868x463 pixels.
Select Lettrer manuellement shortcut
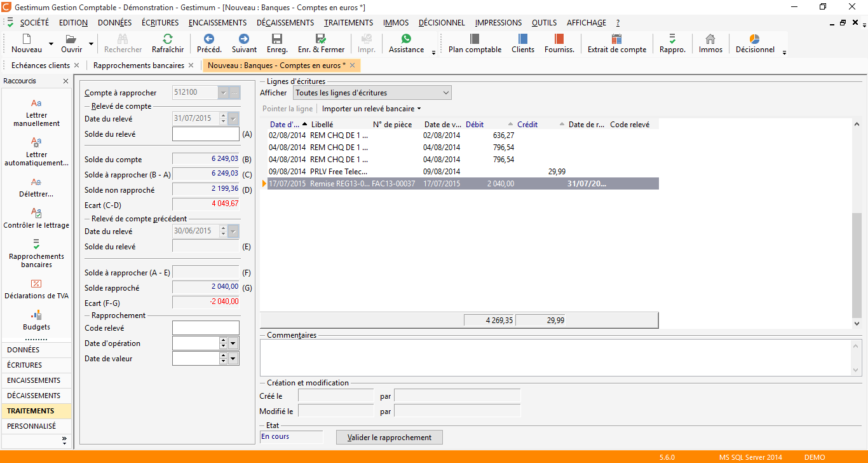(36, 113)
